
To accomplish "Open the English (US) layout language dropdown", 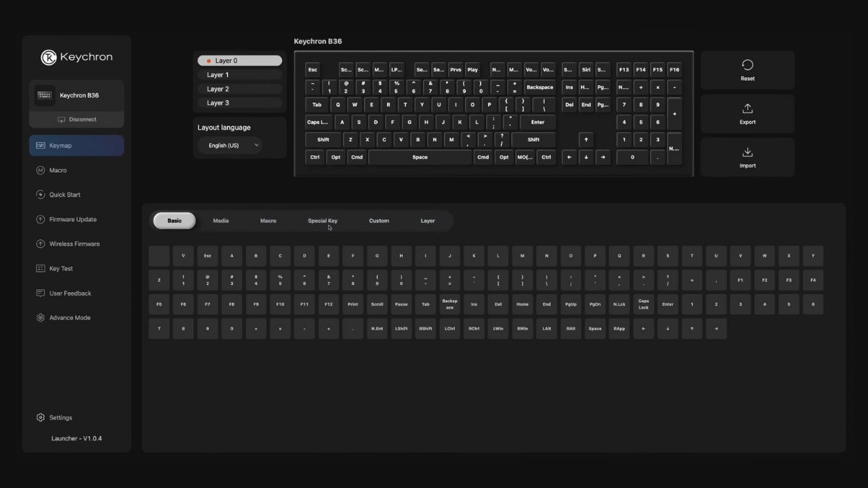I will 230,145.
